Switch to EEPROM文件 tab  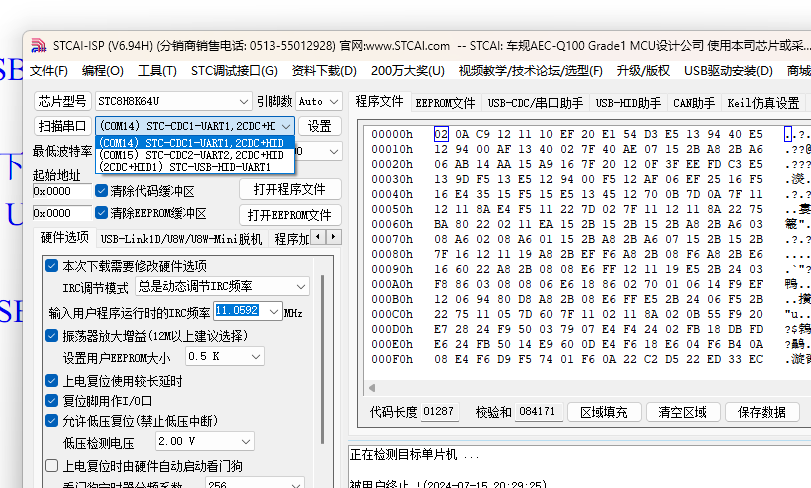click(445, 103)
